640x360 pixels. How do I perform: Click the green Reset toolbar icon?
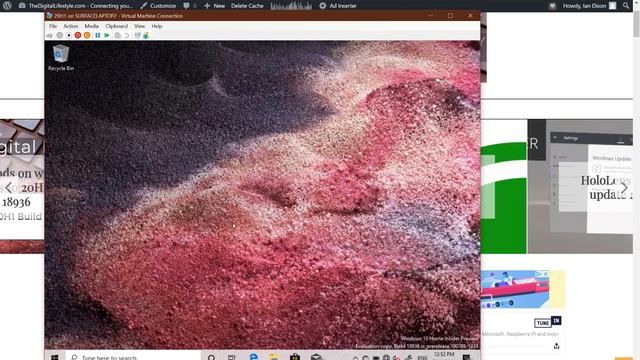tap(107, 36)
